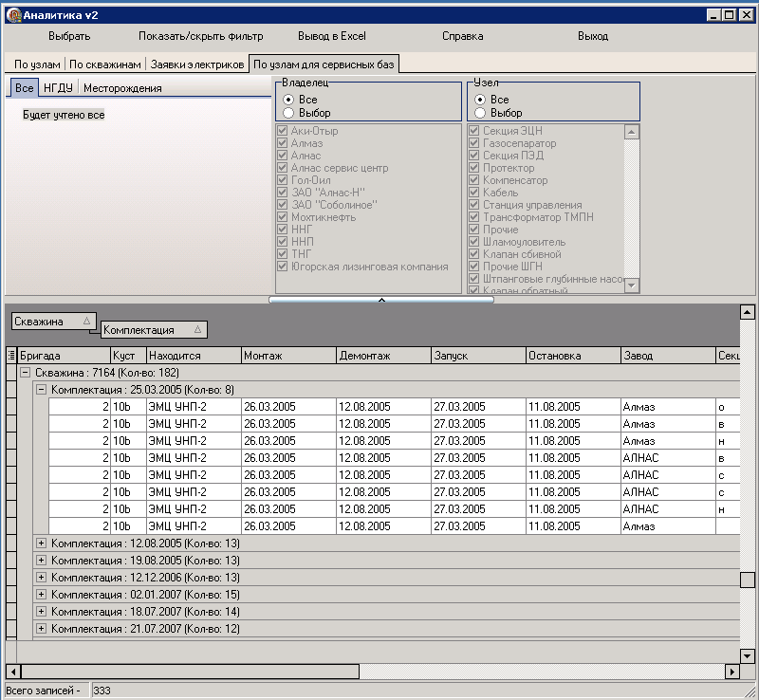759x700 pixels.
Task: Switch to the По узлам tab
Action: [37, 64]
